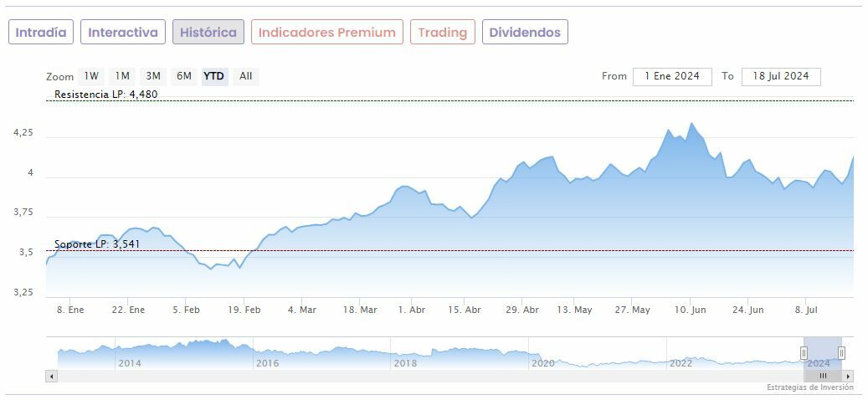Click the From date field
Screen dimensions: 868x400
point(672,76)
